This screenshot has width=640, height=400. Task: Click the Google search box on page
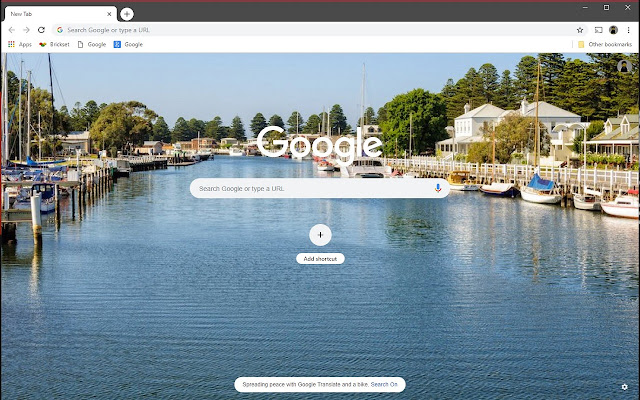coord(320,188)
